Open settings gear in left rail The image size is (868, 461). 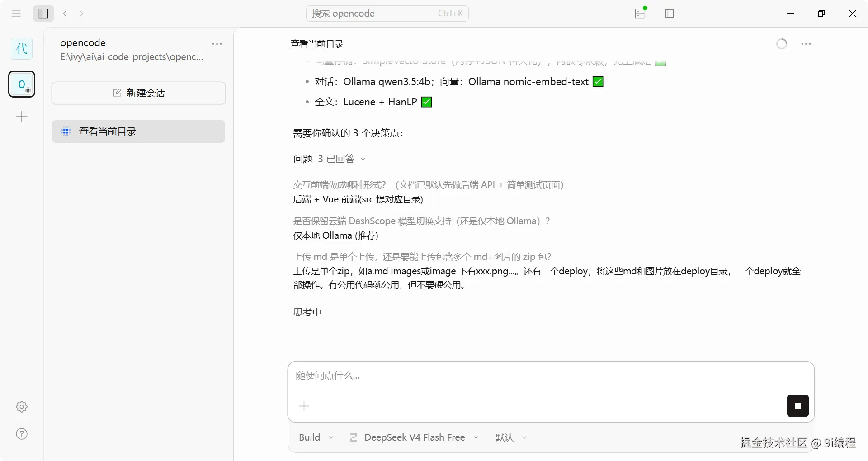(22, 407)
